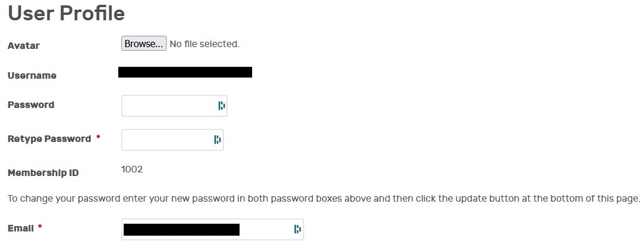Click the Membership ID label

click(x=43, y=173)
